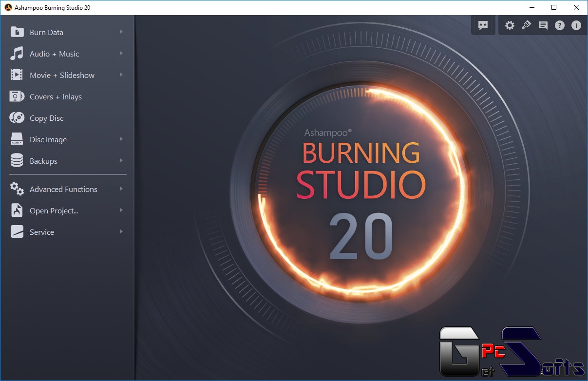Expand the Advanced Functions submenu arrow
This screenshot has width=588, height=381.
121,189
